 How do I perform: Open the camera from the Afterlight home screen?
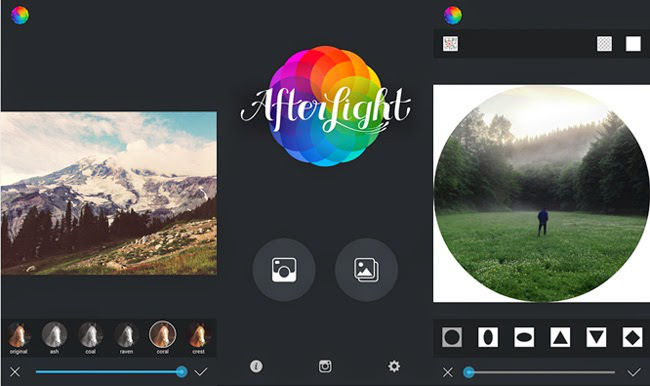click(x=284, y=270)
